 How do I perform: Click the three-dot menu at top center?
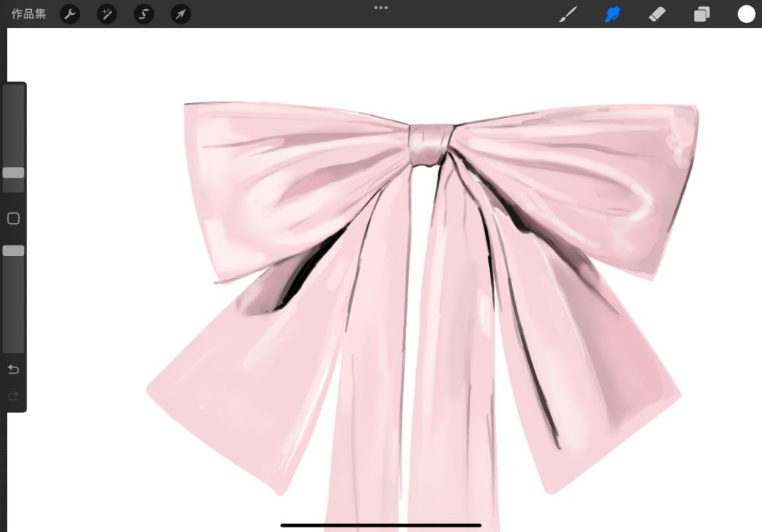click(x=381, y=8)
